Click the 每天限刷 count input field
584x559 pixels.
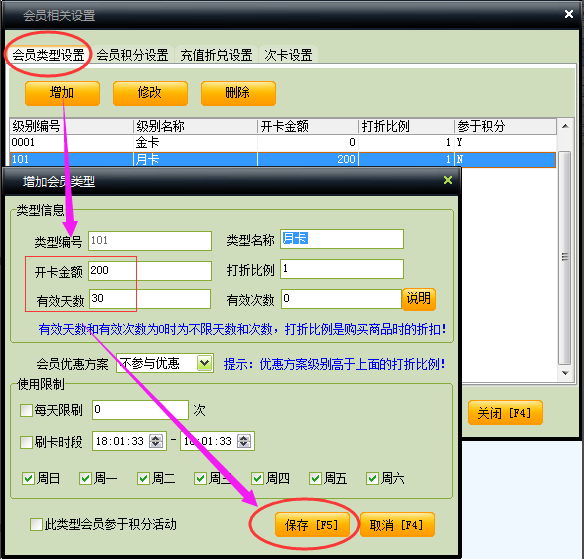pos(140,410)
